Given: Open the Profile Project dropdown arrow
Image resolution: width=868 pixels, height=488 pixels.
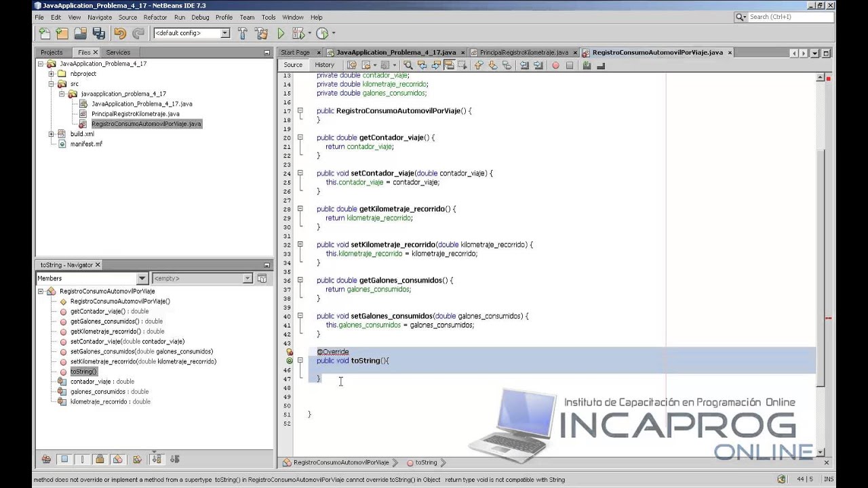Looking at the screenshot, I should click(333, 33).
